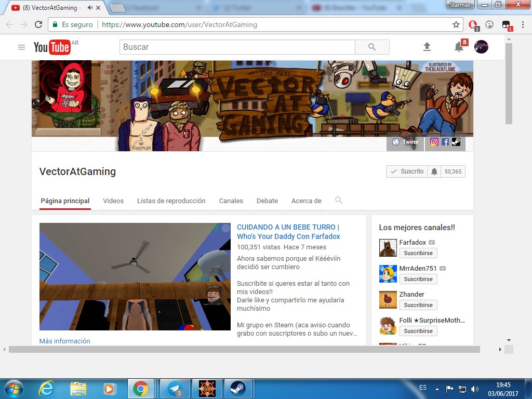
Task: Click the horizontal page scrollbar
Action: [244, 349]
